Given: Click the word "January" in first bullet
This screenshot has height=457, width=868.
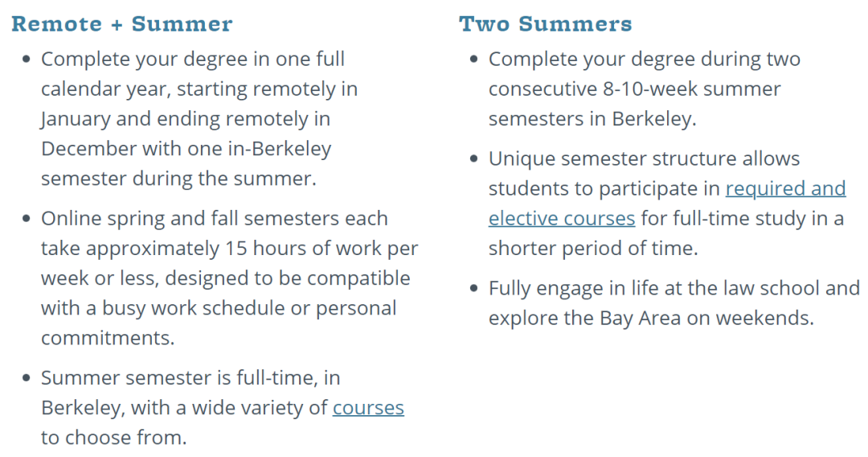Looking at the screenshot, I should click(x=76, y=120).
